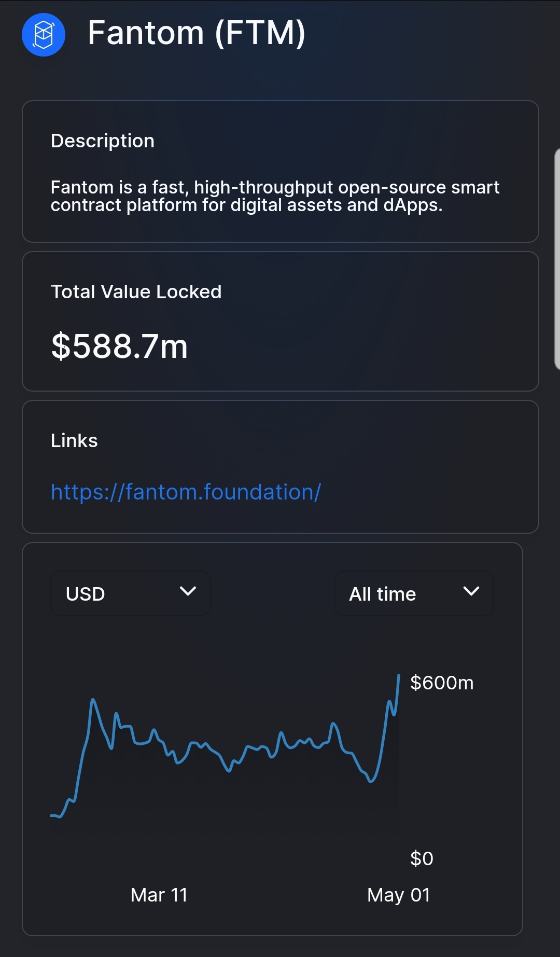Select the $588.7m total value text
Viewport: 560px width, 957px height.
119,346
